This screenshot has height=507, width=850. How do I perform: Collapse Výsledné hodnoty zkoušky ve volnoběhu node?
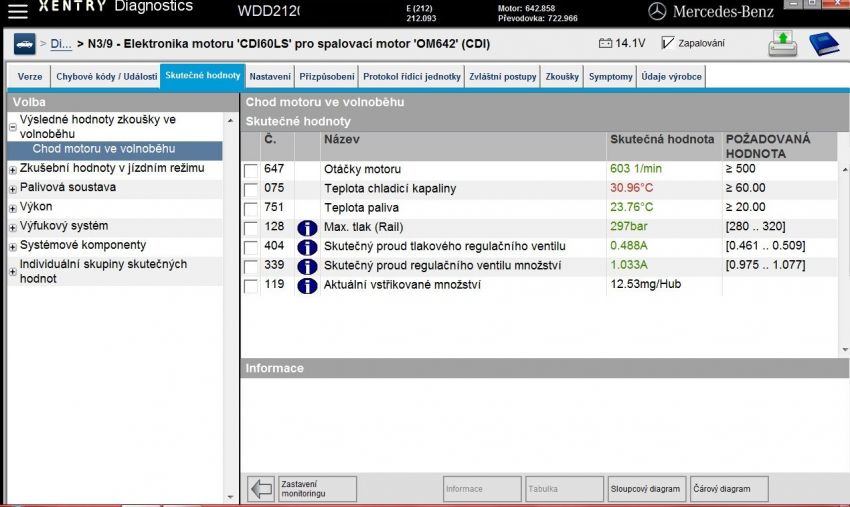tap(12, 127)
